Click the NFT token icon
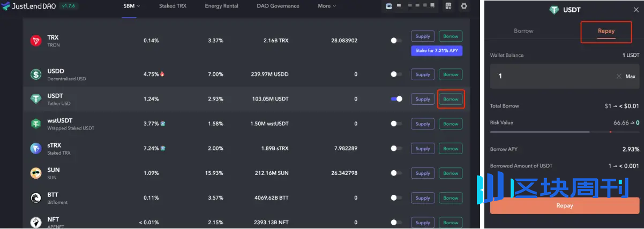Image resolution: width=644 pixels, height=229 pixels. [x=36, y=222]
